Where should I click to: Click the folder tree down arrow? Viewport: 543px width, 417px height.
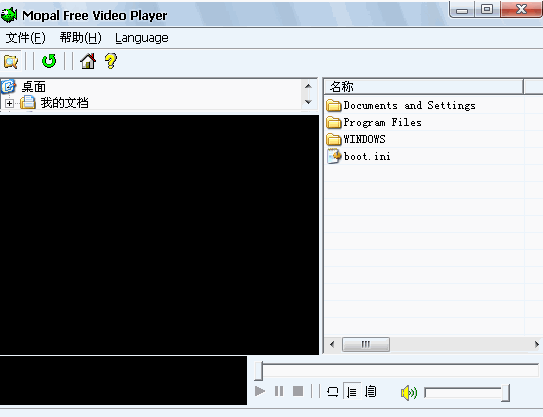tap(308, 102)
